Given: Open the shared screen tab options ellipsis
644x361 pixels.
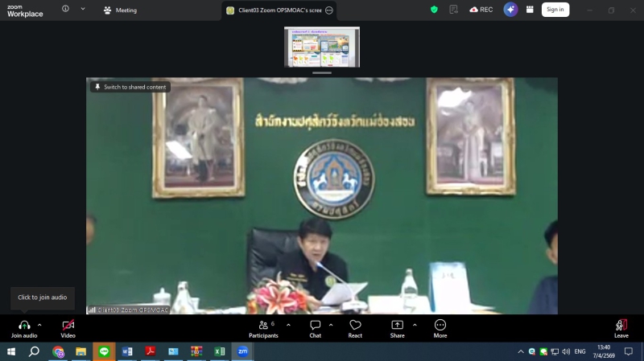Looking at the screenshot, I should [329, 10].
